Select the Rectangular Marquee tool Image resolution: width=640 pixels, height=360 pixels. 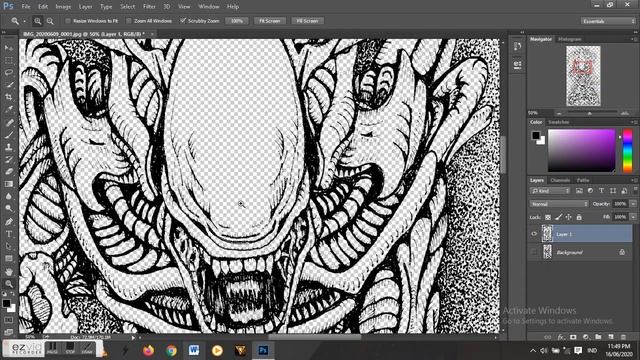[9, 60]
